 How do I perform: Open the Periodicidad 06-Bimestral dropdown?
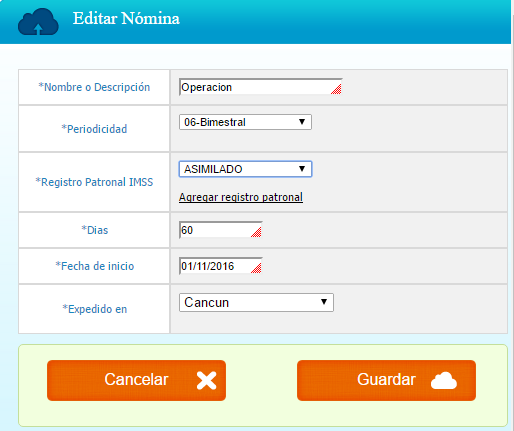click(x=245, y=122)
